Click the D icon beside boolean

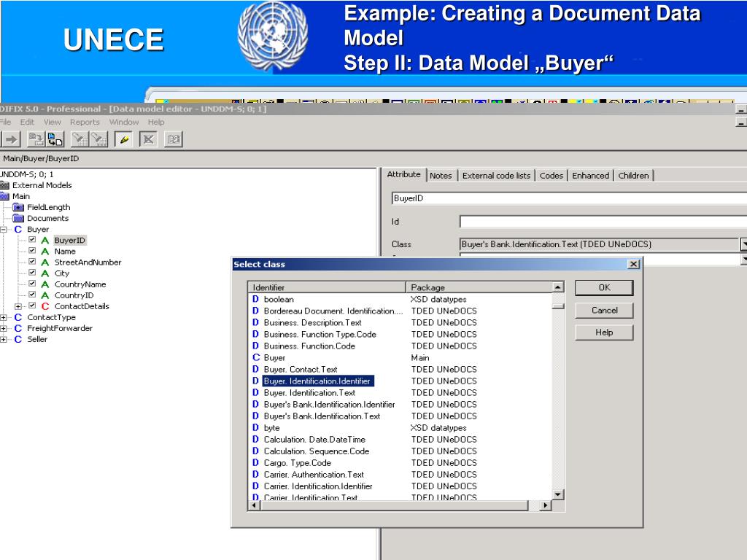pos(255,299)
